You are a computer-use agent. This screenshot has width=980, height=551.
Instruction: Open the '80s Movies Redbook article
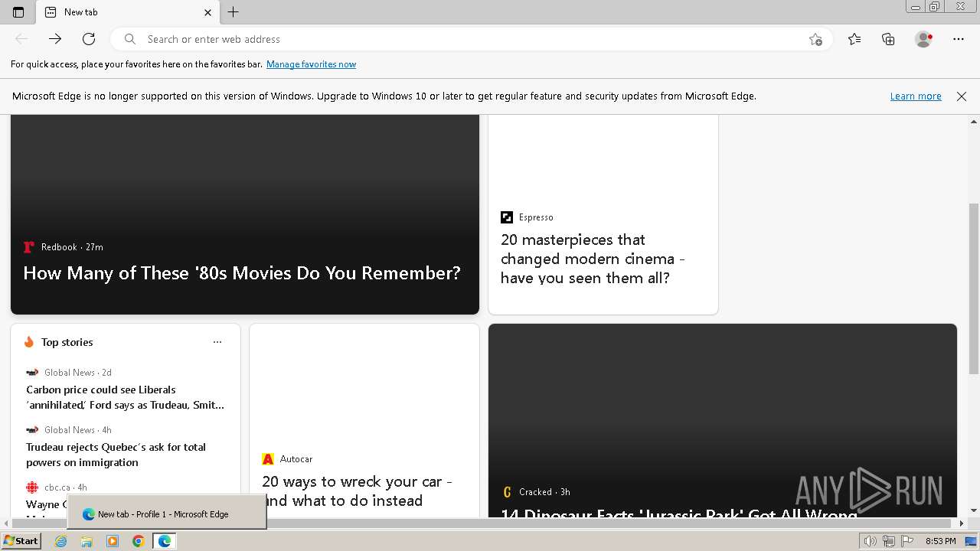click(242, 273)
